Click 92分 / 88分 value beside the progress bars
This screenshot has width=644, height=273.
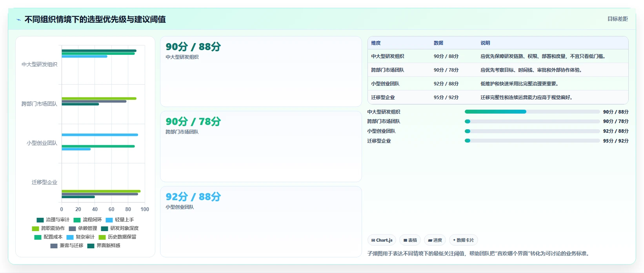[616, 131]
